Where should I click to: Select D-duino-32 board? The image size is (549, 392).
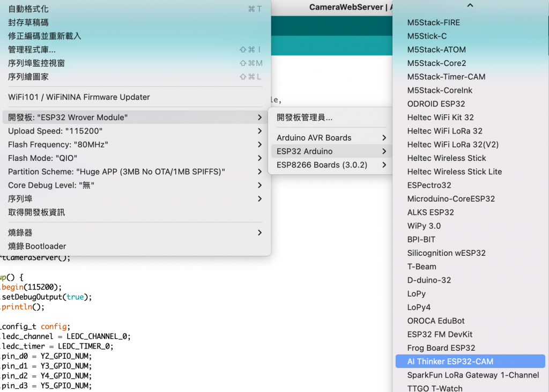coord(470,280)
